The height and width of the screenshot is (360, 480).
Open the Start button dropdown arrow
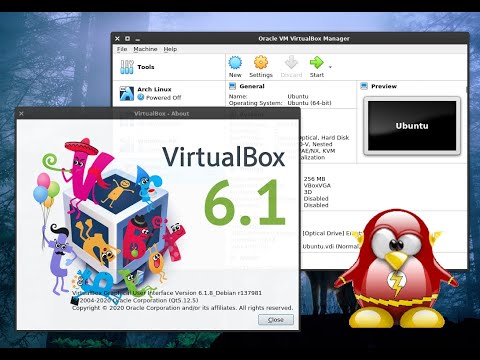330,67
